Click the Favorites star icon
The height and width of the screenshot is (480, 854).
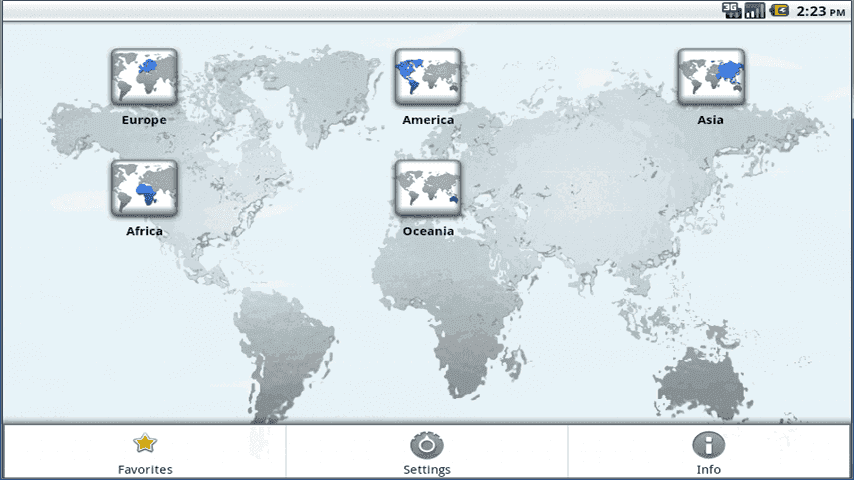click(x=145, y=443)
